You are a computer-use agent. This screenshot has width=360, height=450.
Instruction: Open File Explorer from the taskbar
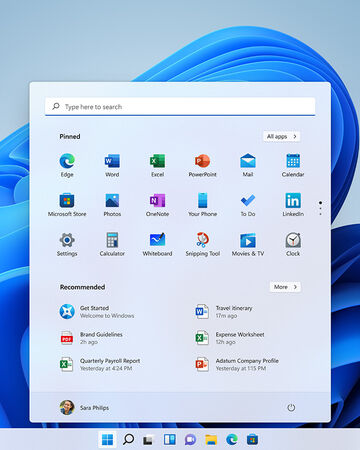click(211, 440)
